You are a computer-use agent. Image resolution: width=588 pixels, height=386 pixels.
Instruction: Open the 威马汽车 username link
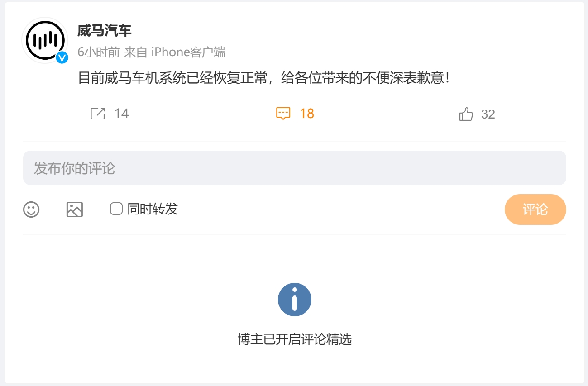pos(104,31)
